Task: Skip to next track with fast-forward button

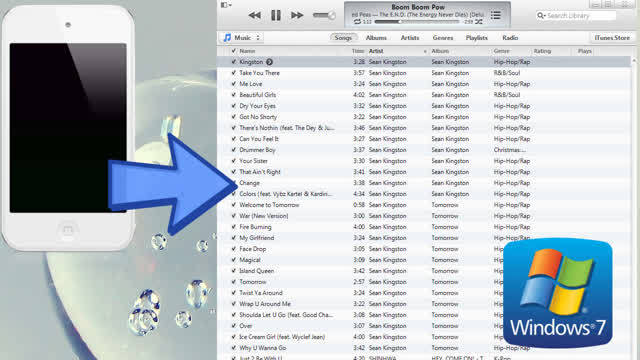Action: click(x=297, y=16)
